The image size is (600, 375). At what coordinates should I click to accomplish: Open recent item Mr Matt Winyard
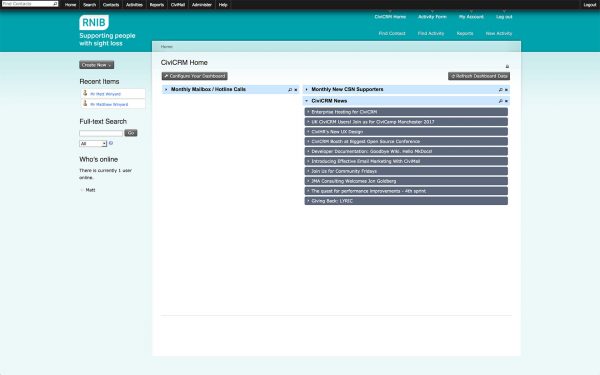tap(105, 94)
